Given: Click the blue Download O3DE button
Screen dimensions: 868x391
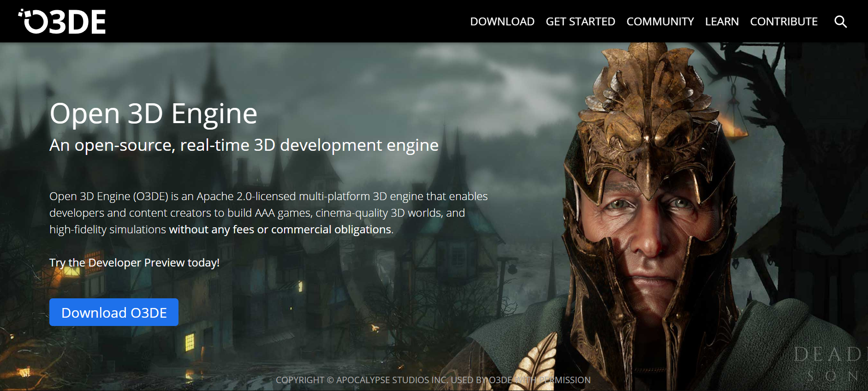Looking at the screenshot, I should (x=114, y=312).
